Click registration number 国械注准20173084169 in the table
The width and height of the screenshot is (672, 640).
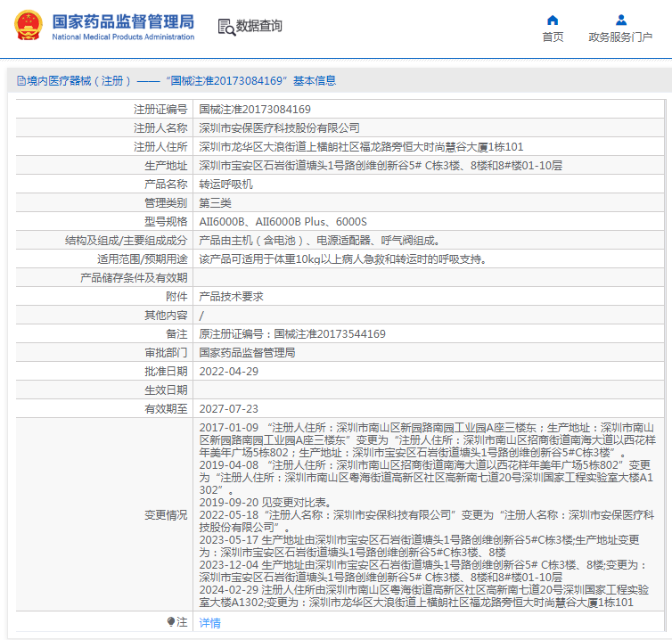click(x=255, y=110)
